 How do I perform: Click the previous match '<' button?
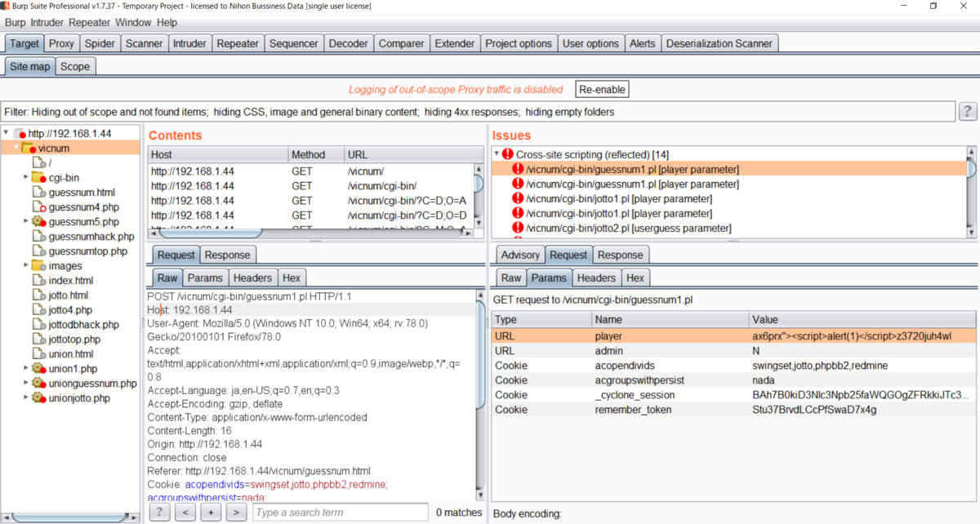point(185,512)
